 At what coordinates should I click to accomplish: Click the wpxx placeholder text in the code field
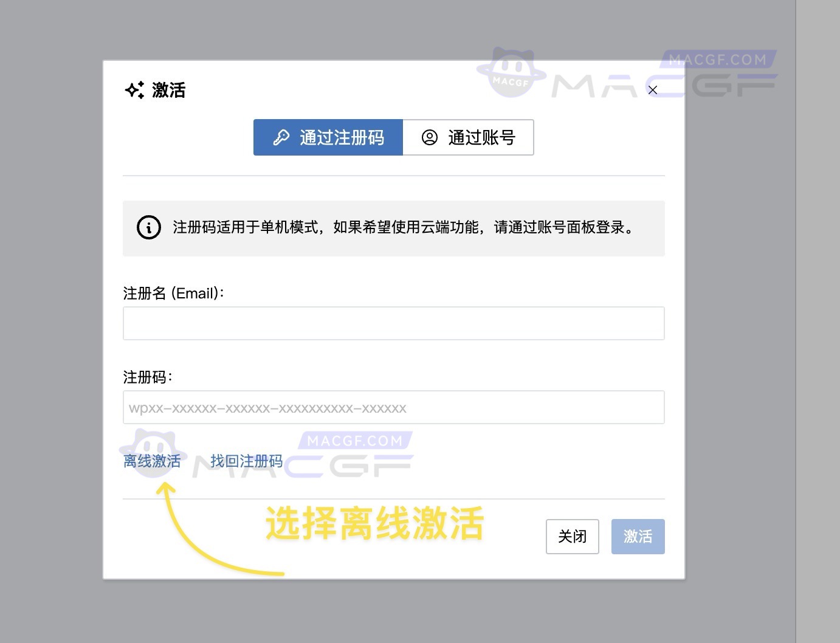267,407
